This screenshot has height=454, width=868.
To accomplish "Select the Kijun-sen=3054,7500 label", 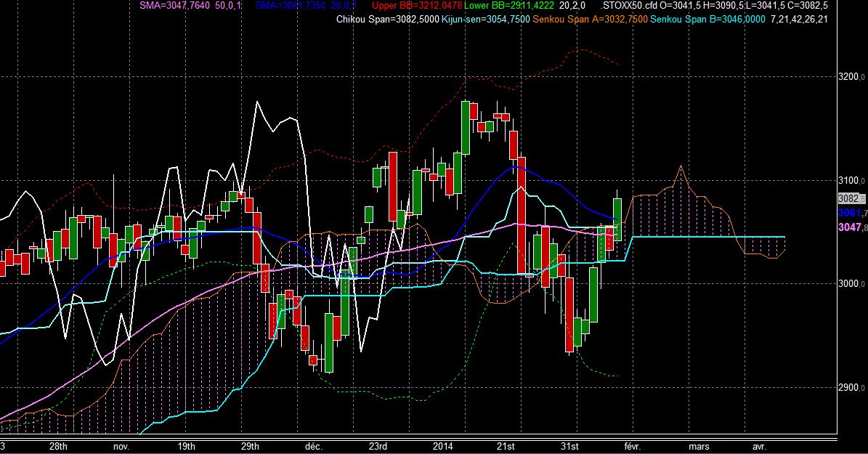I will point(486,20).
